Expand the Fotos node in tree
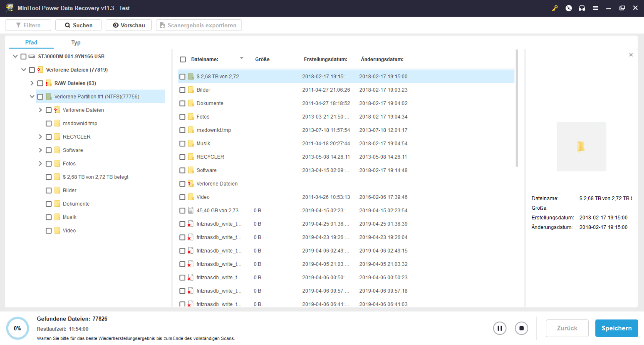 pyautogui.click(x=40, y=163)
